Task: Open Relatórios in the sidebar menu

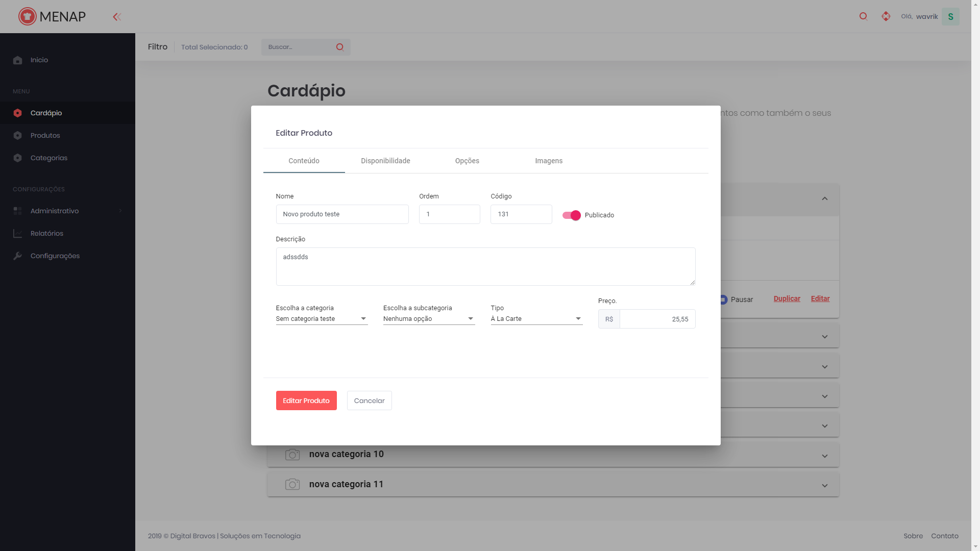Action: pos(67,233)
